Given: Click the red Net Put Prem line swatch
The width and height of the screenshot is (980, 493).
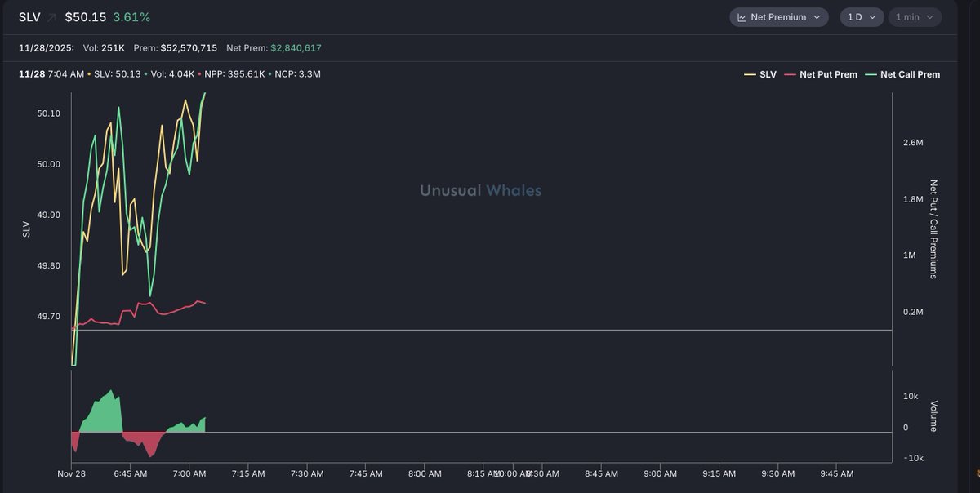Looking at the screenshot, I should point(790,74).
